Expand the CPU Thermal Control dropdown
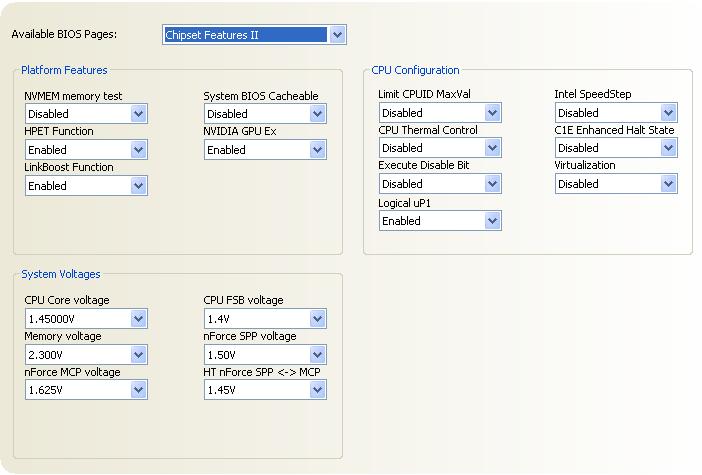702x475 pixels. (492, 148)
